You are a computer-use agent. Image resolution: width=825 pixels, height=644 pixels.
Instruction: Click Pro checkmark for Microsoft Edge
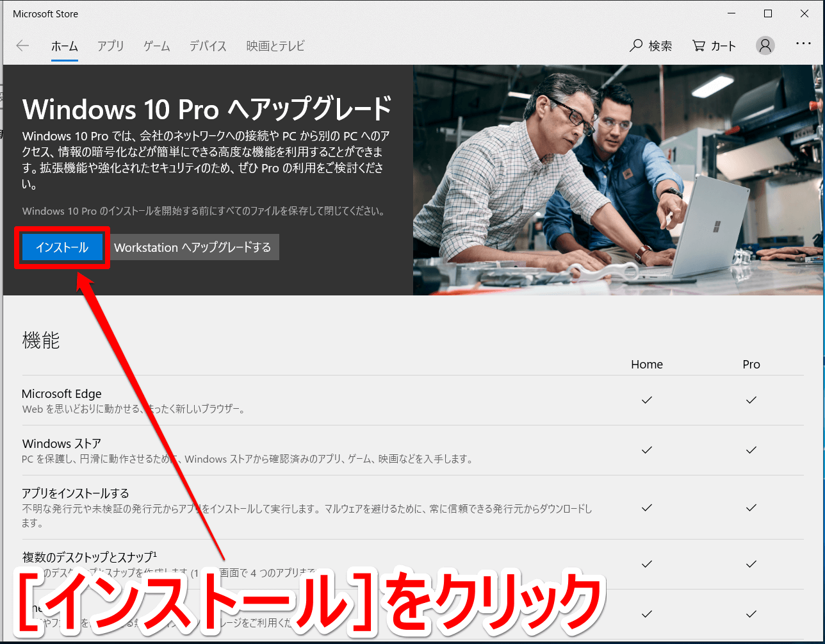coord(751,400)
